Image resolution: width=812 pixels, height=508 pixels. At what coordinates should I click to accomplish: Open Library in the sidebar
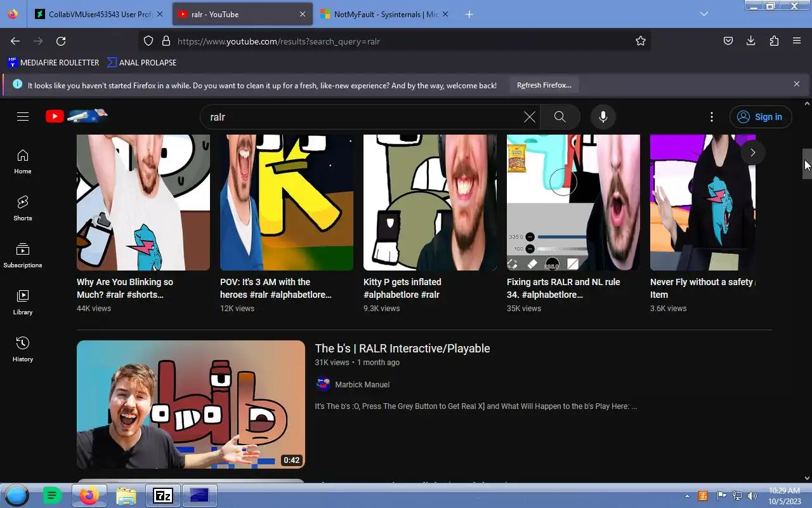(x=23, y=303)
